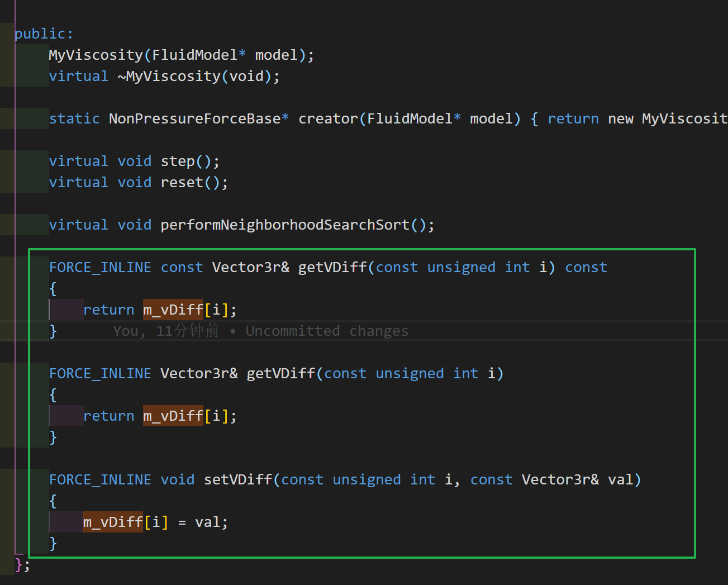
Task: Click the ~MyViscosity destructor name
Action: point(169,76)
